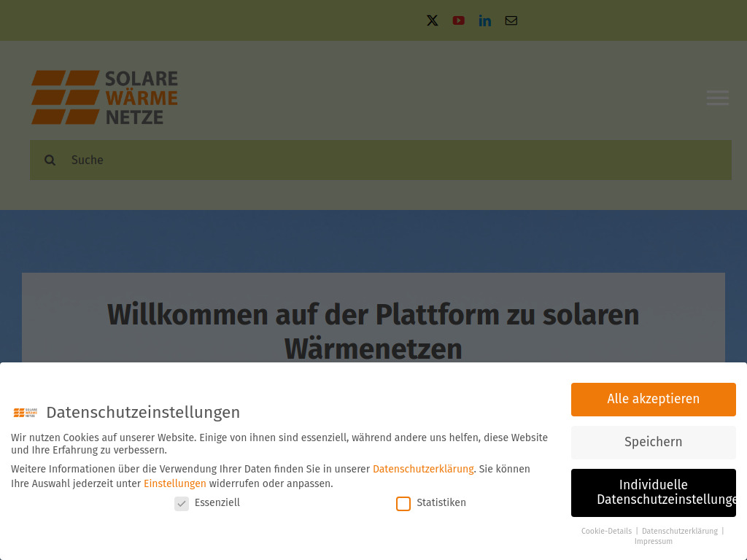Click the checked Essenziell checkbox
This screenshot has height=560, width=747.
coord(181,503)
